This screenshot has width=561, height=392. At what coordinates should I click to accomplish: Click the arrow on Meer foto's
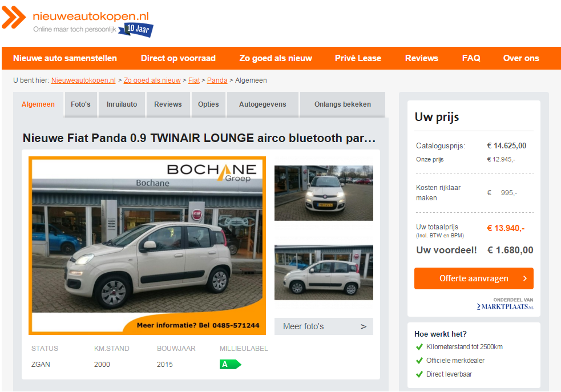coord(364,326)
